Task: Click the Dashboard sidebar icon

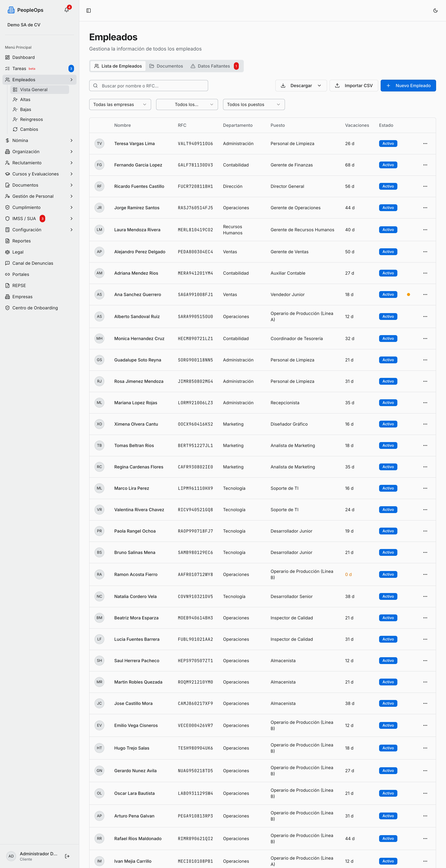Action: (x=7, y=57)
